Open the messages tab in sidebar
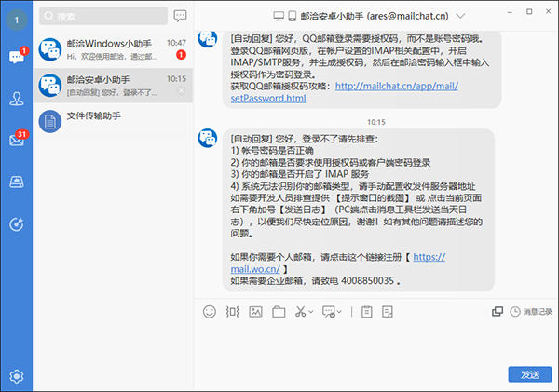The width and height of the screenshot is (559, 392). [x=17, y=57]
